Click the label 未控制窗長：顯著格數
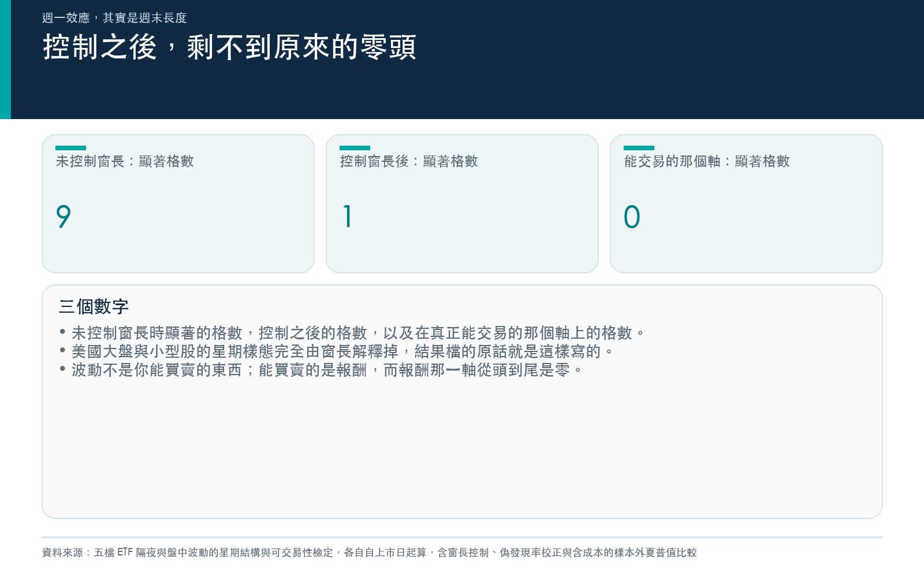Viewport: 924px width, 578px height. point(125,161)
